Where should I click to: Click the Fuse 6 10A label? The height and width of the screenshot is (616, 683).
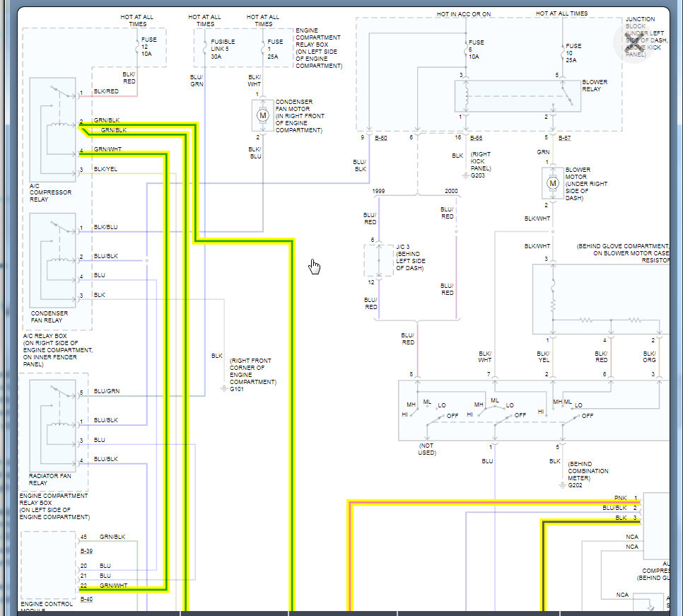(476, 50)
